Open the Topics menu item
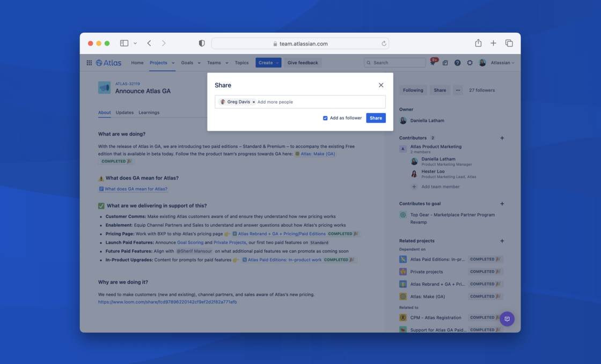This screenshot has width=601, height=364. 241,62
